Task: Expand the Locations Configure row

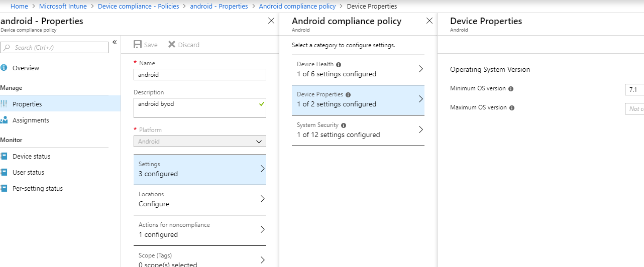Action: point(199,199)
